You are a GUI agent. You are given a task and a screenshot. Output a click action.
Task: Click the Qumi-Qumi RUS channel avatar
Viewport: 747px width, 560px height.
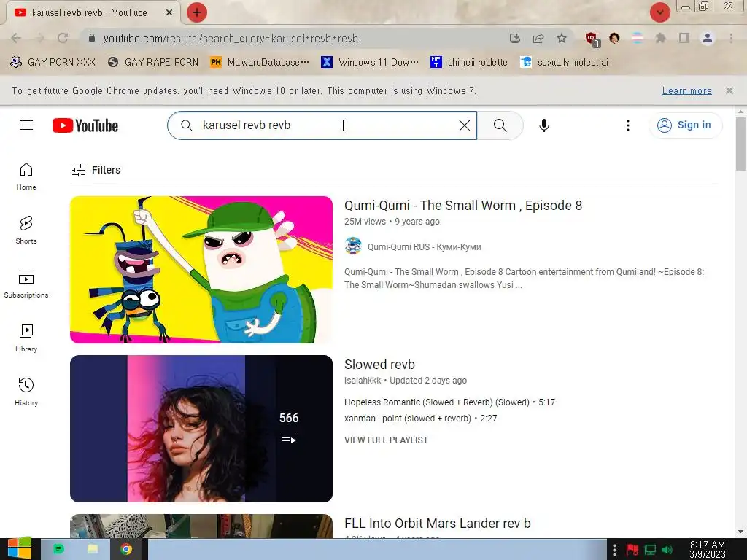point(353,246)
